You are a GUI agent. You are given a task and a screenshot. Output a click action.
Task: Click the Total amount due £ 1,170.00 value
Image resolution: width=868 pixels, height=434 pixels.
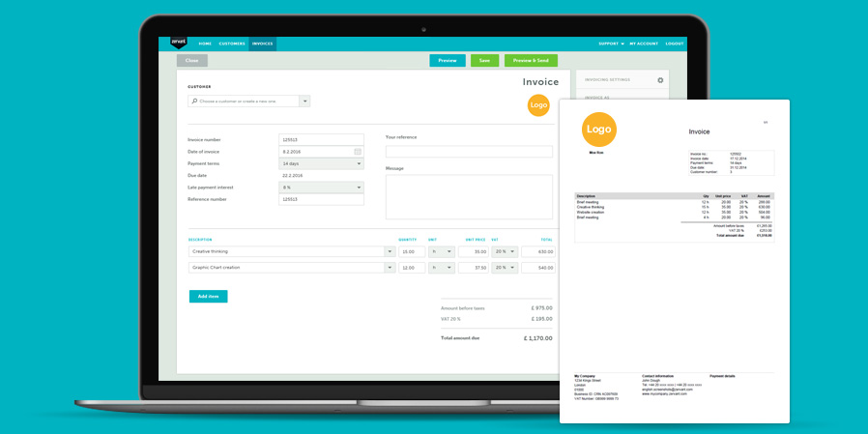[x=538, y=337]
